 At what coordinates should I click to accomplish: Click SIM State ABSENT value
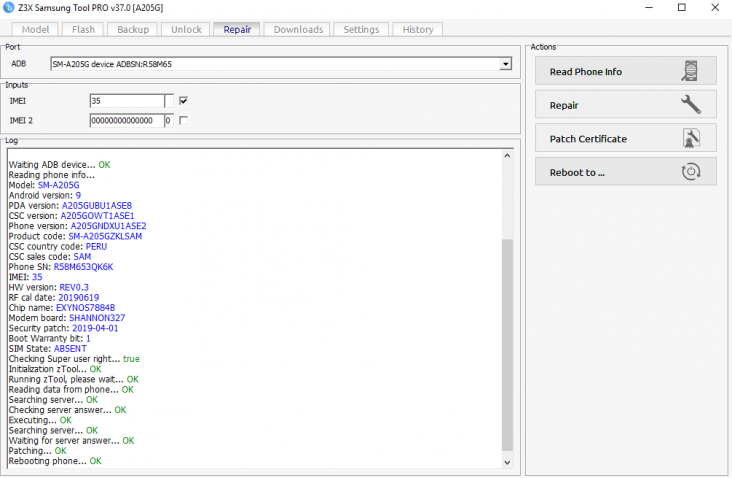70,349
